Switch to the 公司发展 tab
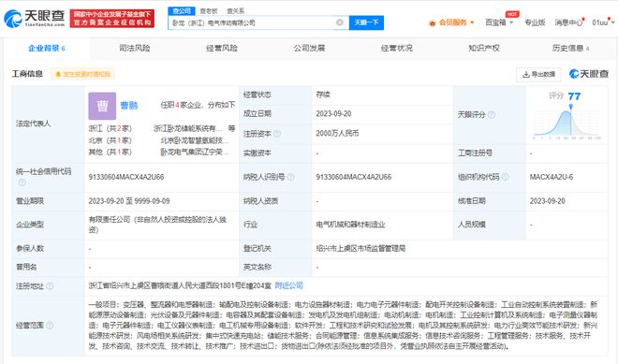 pos(309,48)
